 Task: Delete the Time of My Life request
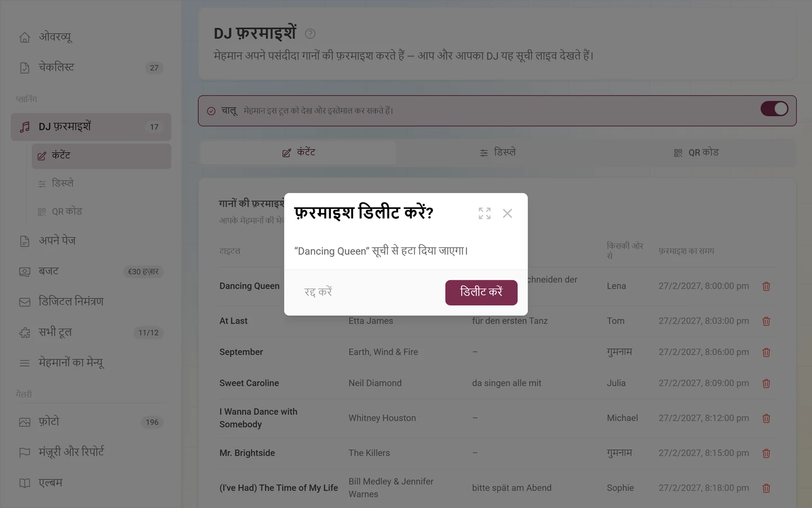pos(766,488)
